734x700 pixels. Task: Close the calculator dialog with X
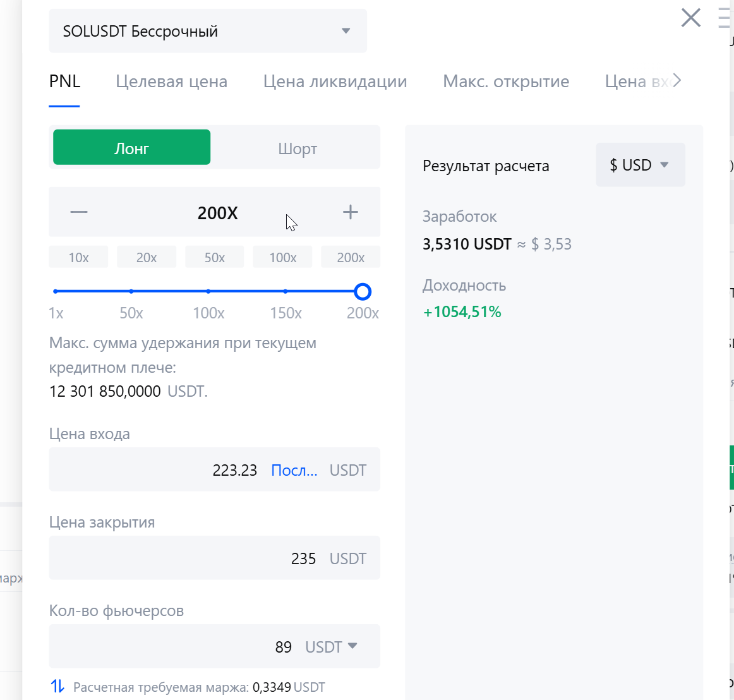[691, 18]
